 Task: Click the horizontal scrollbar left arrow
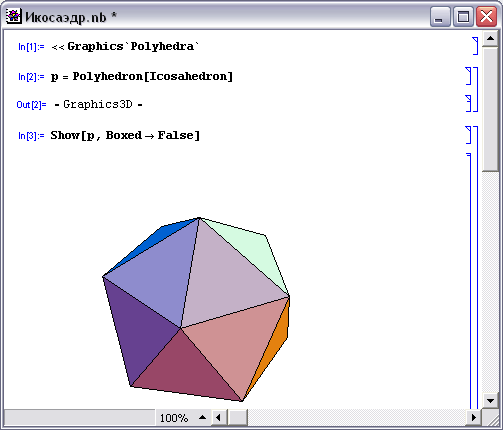218,417
